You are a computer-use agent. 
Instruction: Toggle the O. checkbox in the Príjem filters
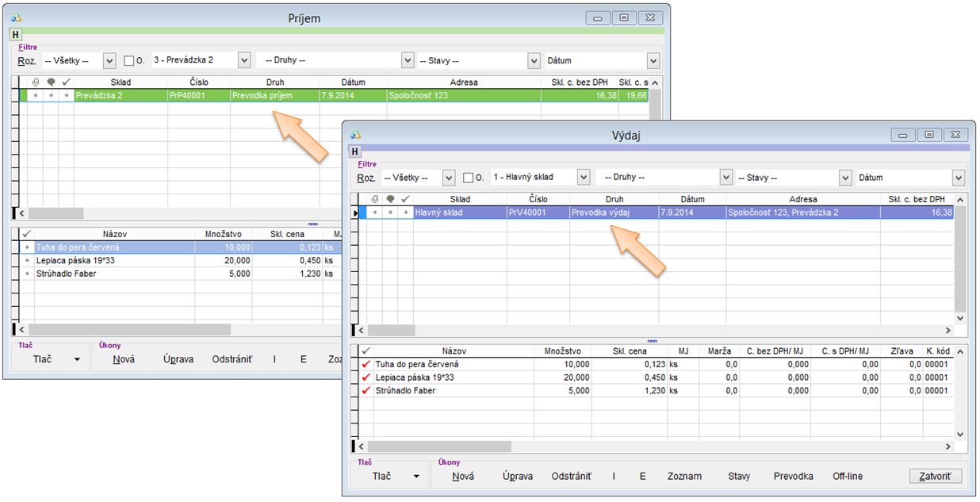pos(129,60)
